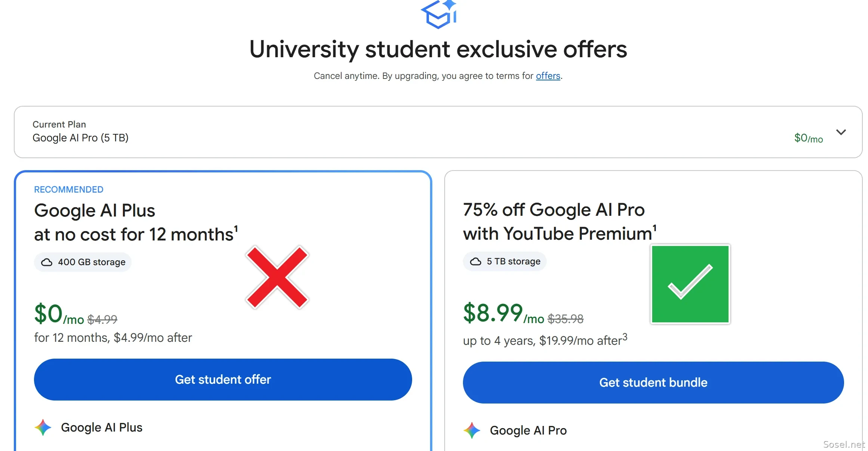Expand the Current Plan chevron
Image resolution: width=868 pixels, height=451 pixels.
pos(841,132)
